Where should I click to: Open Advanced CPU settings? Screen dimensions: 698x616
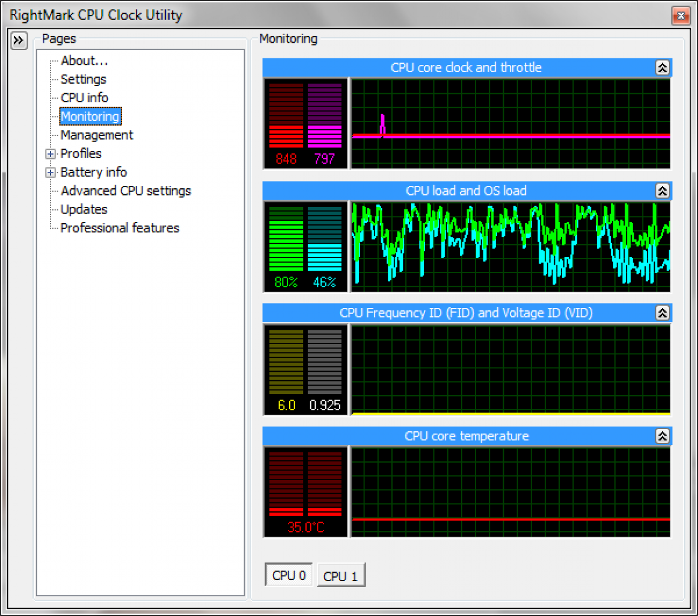[126, 191]
